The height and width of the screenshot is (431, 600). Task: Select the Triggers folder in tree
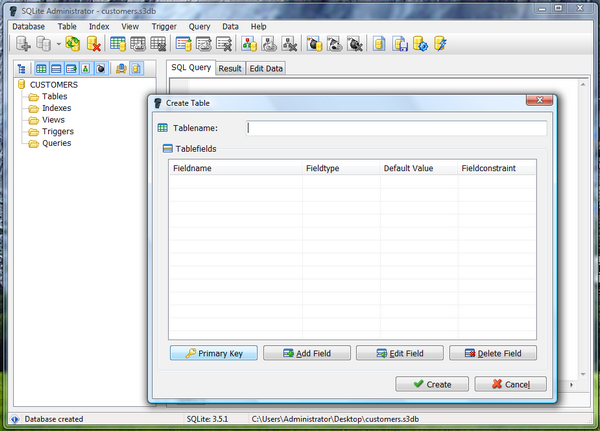[58, 131]
